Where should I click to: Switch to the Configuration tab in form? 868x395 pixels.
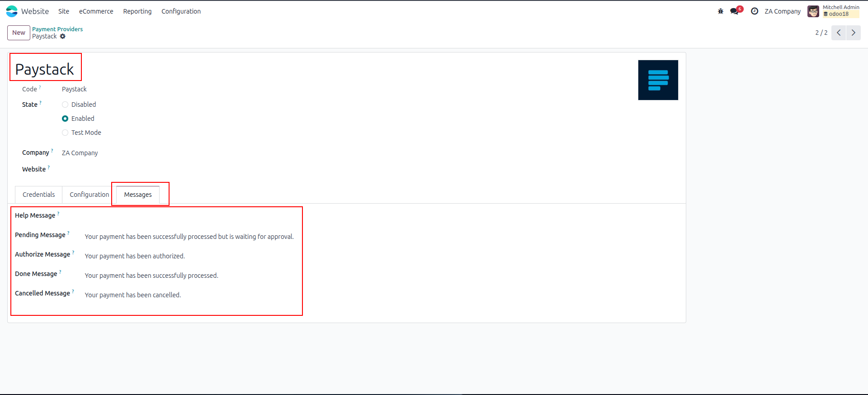pyautogui.click(x=90, y=195)
